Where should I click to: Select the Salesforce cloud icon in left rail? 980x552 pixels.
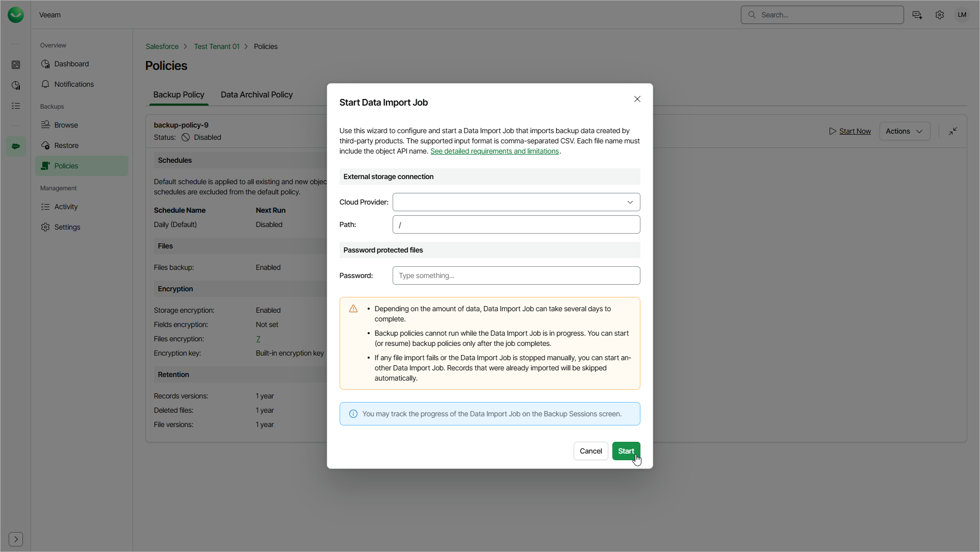(x=16, y=146)
